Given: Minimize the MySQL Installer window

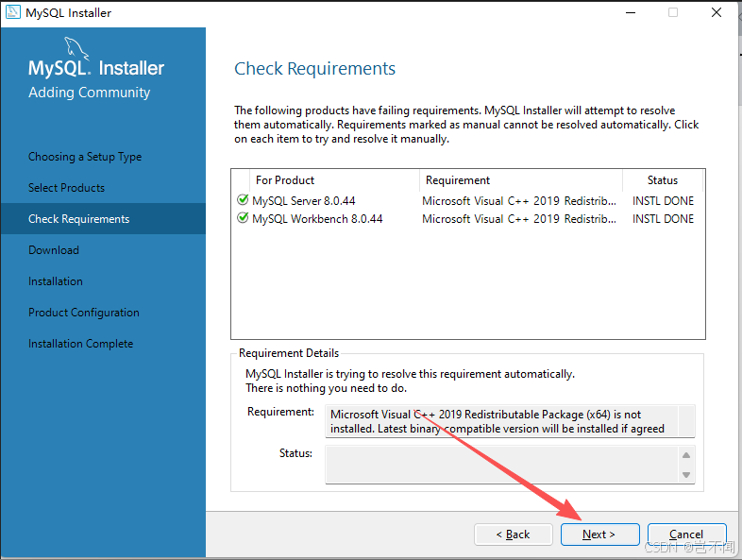Looking at the screenshot, I should coord(631,12).
